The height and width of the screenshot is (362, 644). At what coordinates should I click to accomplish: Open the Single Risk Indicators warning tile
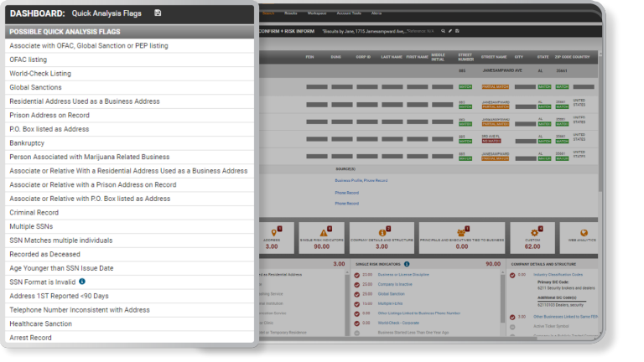(x=321, y=236)
